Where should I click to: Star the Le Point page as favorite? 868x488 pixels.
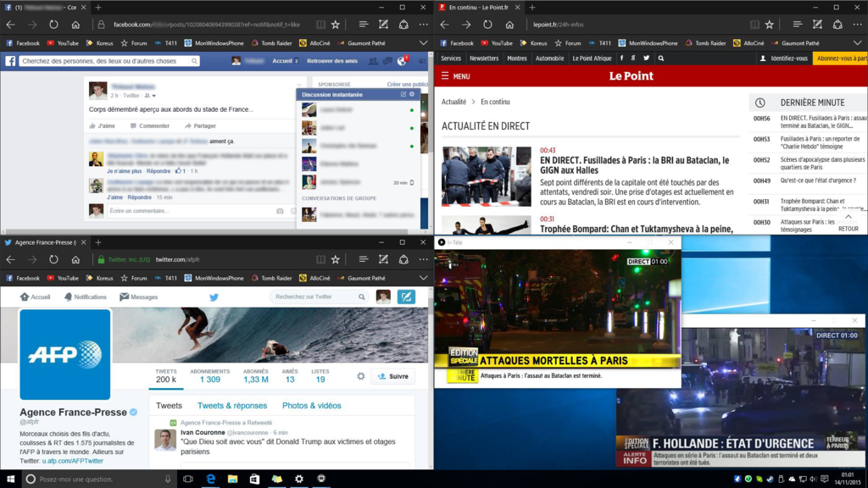(770, 25)
